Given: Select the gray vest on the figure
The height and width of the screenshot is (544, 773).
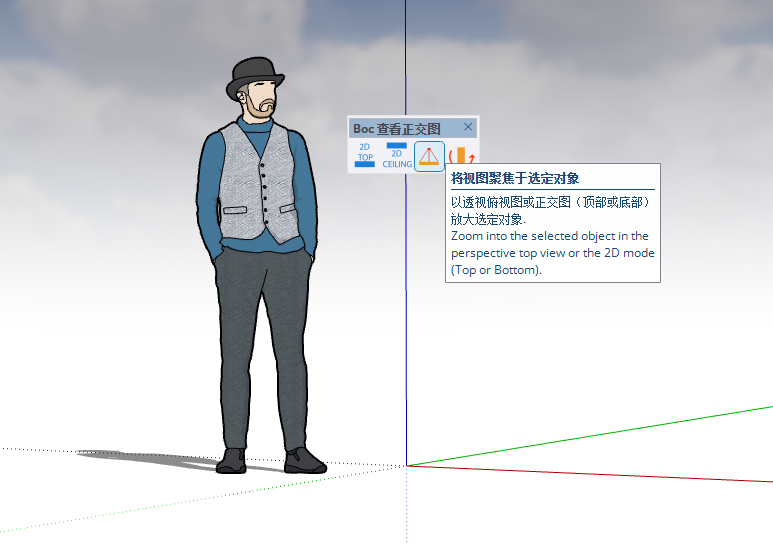Looking at the screenshot, I should coord(259,182).
